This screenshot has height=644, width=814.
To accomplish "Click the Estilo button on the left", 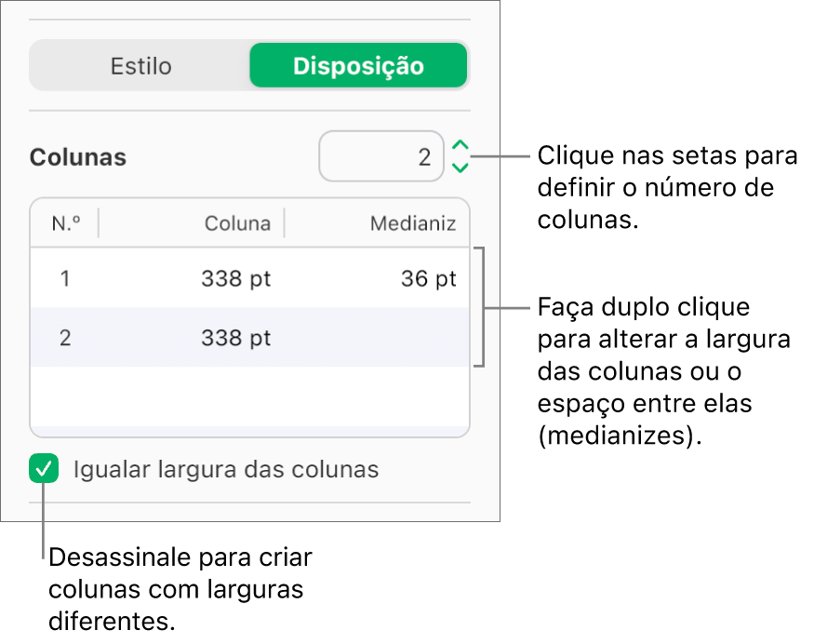I will [140, 66].
